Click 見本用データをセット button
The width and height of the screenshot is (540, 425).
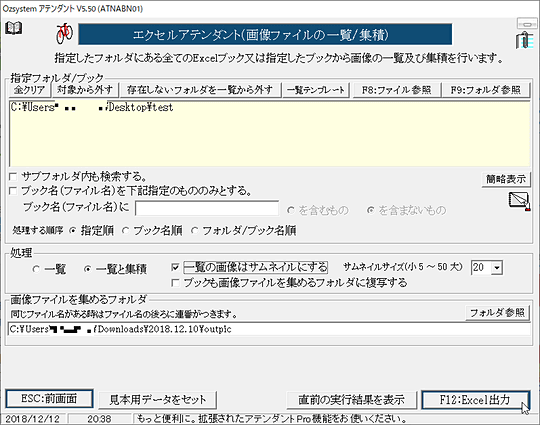tap(158, 400)
